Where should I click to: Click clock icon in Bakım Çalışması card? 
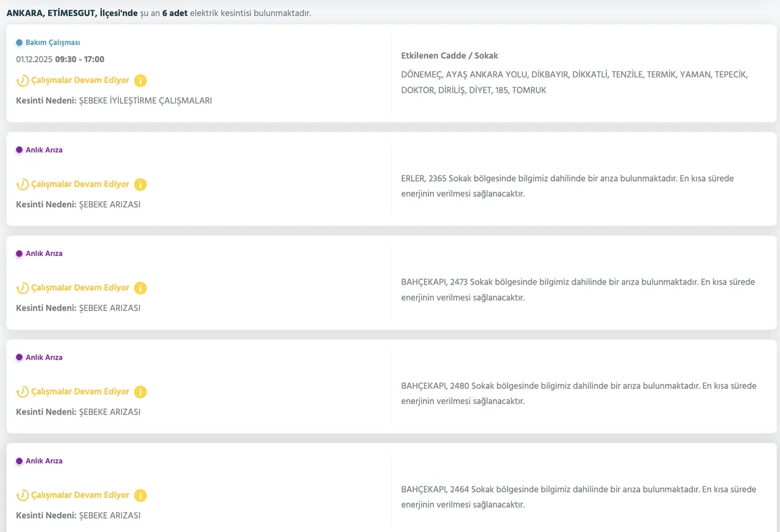point(22,80)
